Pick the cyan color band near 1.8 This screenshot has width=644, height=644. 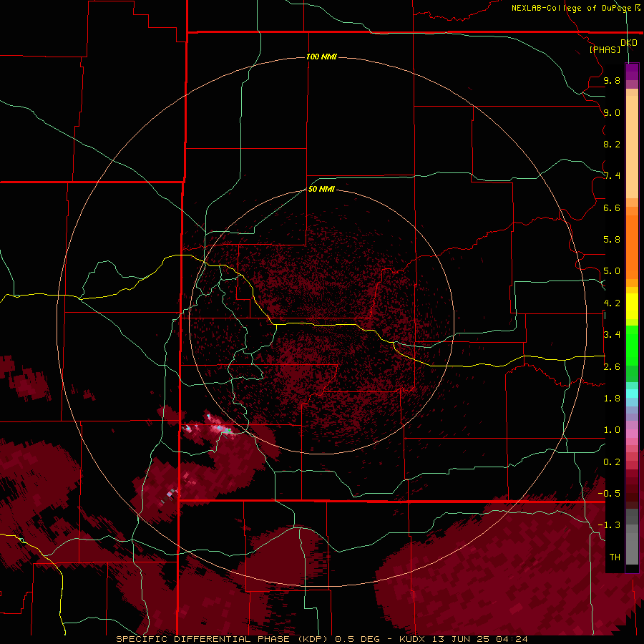click(x=632, y=394)
